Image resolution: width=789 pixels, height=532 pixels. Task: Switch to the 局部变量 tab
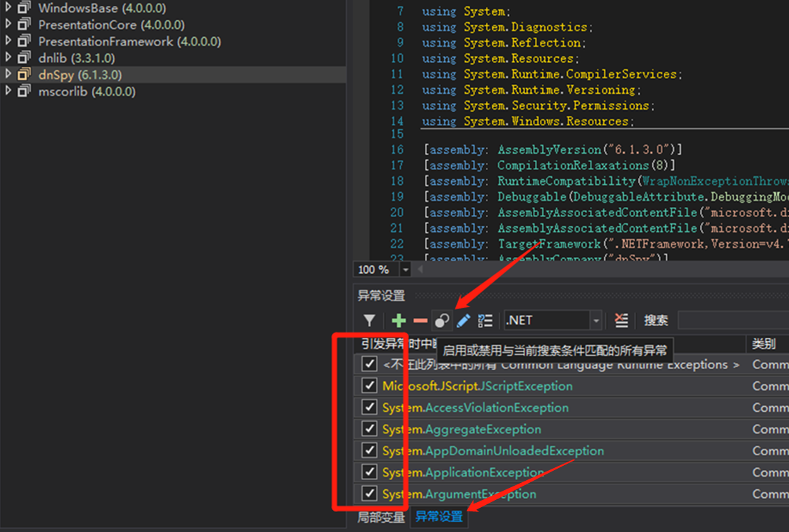[381, 517]
